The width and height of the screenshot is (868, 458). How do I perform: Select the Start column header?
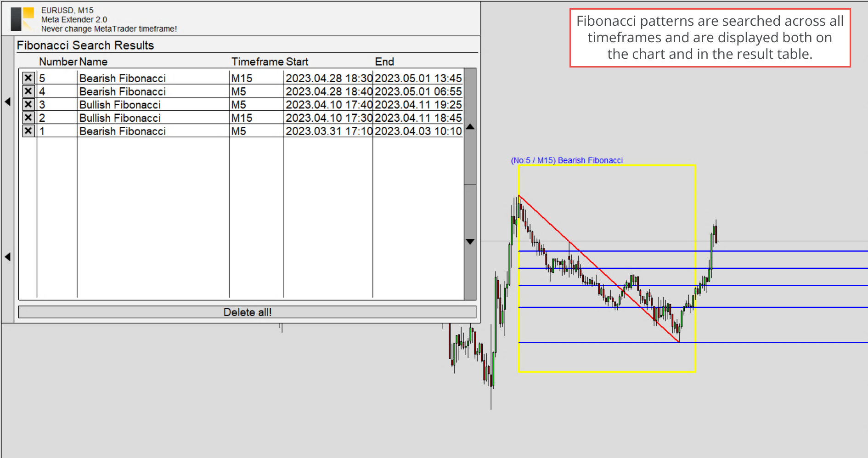pyautogui.click(x=297, y=62)
